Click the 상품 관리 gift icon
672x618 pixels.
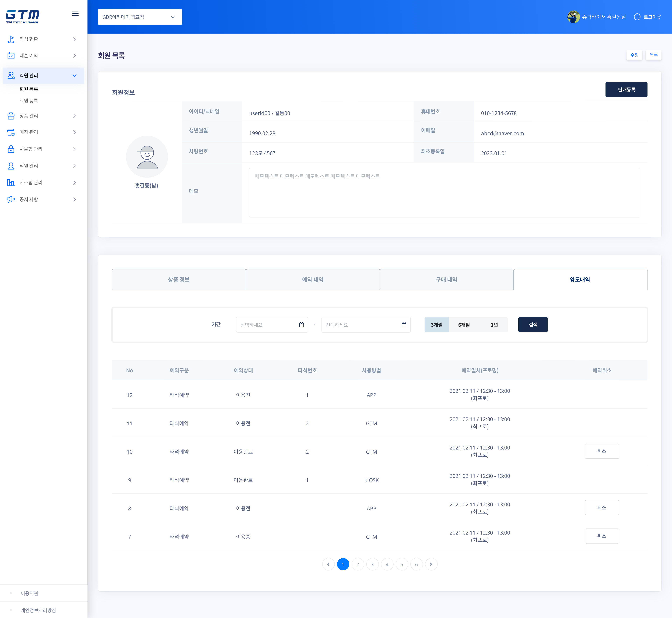pos(11,116)
